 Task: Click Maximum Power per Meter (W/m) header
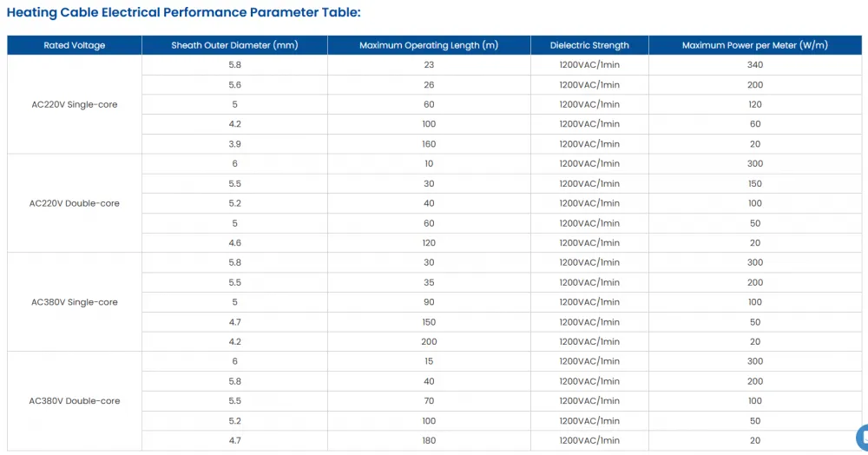(755, 45)
